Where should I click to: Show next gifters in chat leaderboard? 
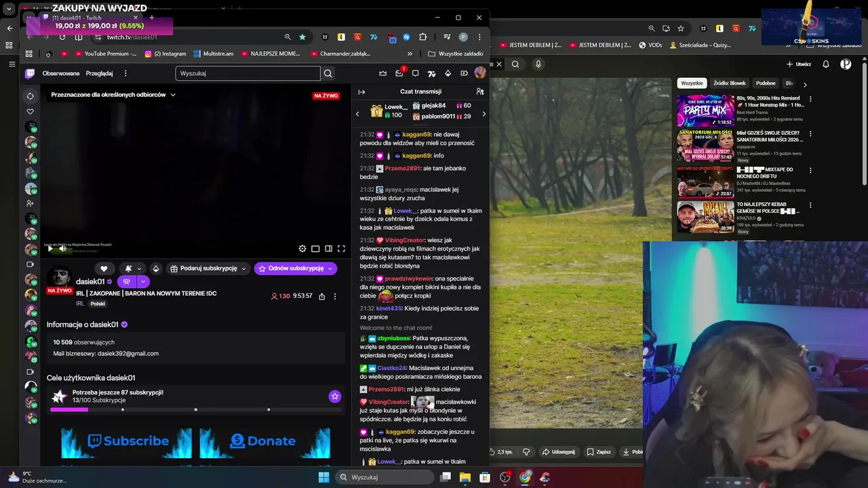[x=484, y=114]
